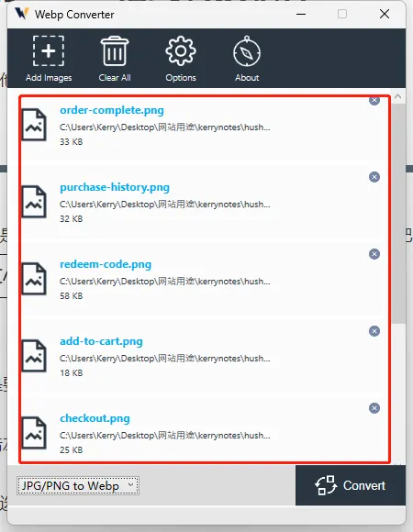The width and height of the screenshot is (413, 532).
Task: Select the redeem-code.png file name
Action: pos(106,264)
